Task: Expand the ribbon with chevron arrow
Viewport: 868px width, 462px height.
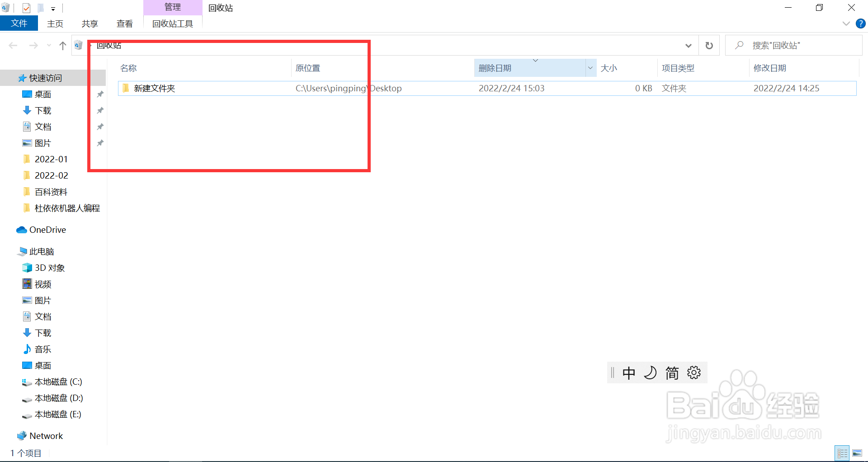Action: (846, 24)
